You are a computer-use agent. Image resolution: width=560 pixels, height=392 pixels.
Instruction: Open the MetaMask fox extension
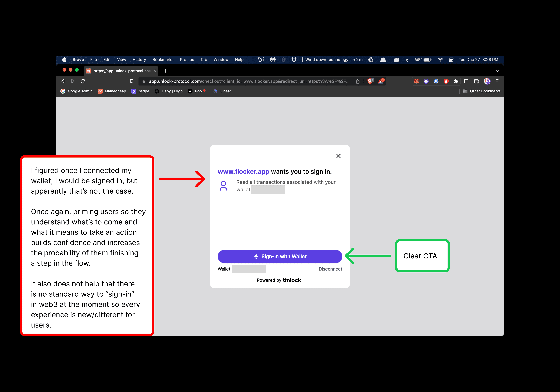tap(416, 81)
